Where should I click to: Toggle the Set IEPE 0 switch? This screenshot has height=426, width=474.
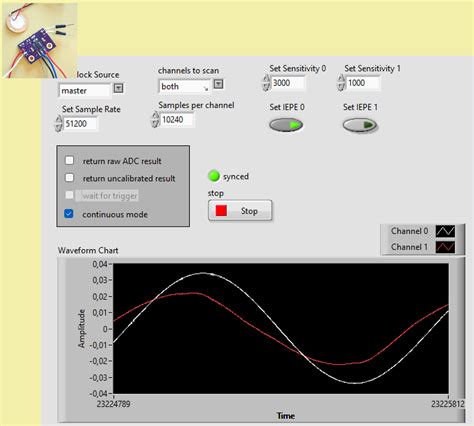coord(286,125)
